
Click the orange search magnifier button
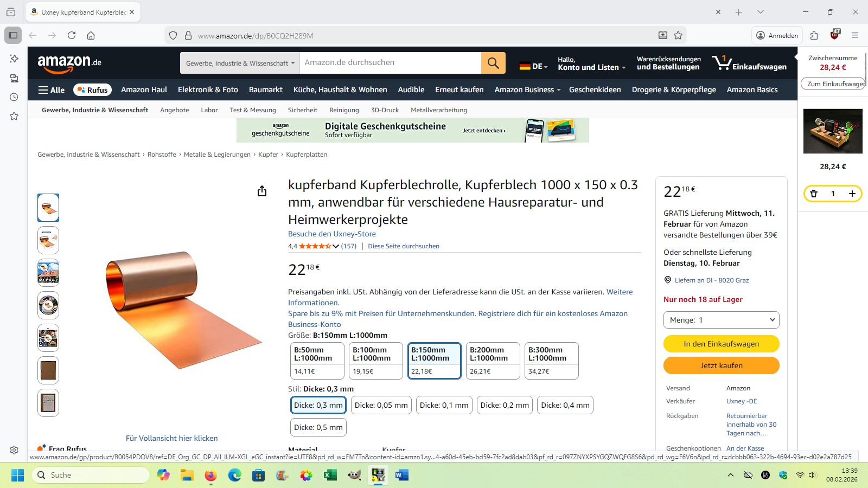tap(493, 63)
